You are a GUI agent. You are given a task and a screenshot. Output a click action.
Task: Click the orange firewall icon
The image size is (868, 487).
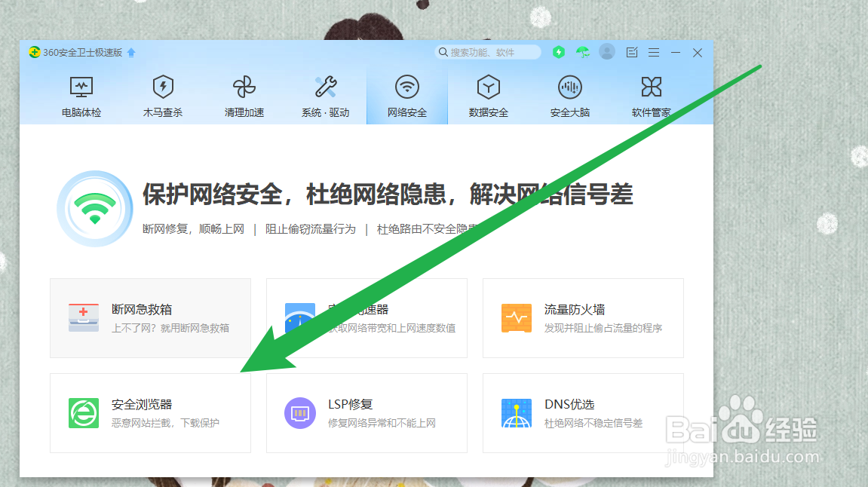pos(517,317)
